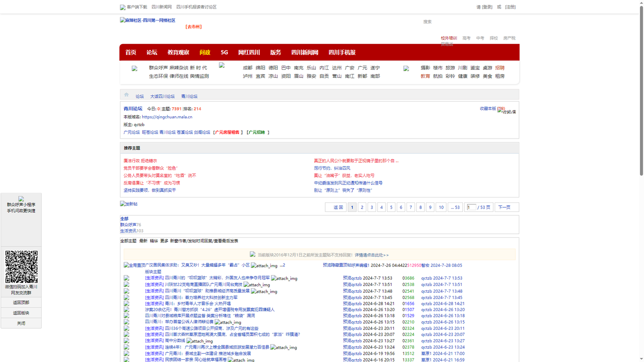Image resolution: width=644 pixels, height=362 pixels.
Task: Filter threads by 群众呼声 category
Action: tap(128, 225)
